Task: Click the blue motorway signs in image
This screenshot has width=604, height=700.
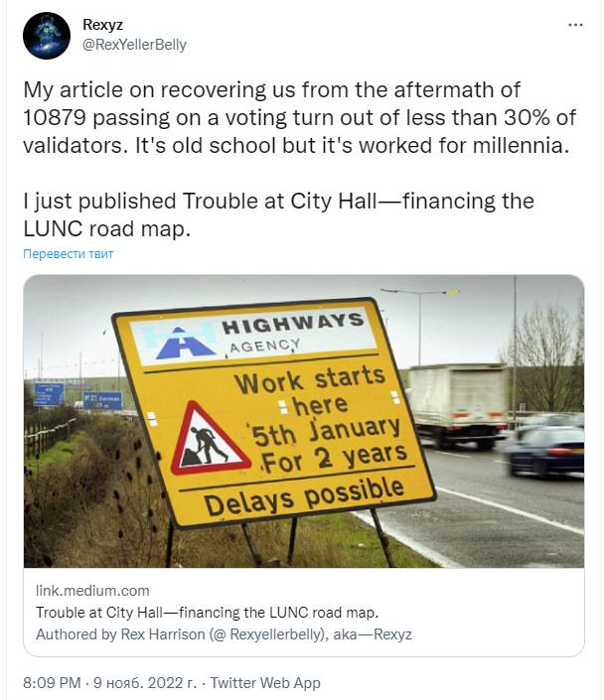Action: pos(78,396)
